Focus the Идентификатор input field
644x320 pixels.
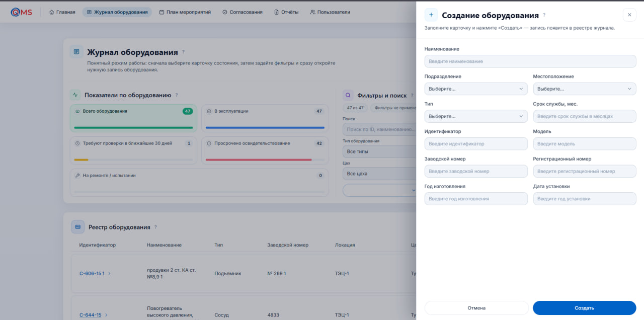pos(476,144)
